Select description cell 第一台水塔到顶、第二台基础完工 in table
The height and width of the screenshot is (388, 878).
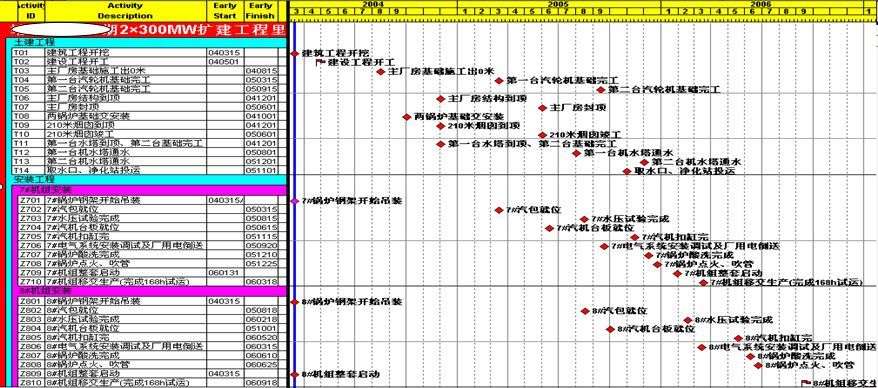(125, 144)
